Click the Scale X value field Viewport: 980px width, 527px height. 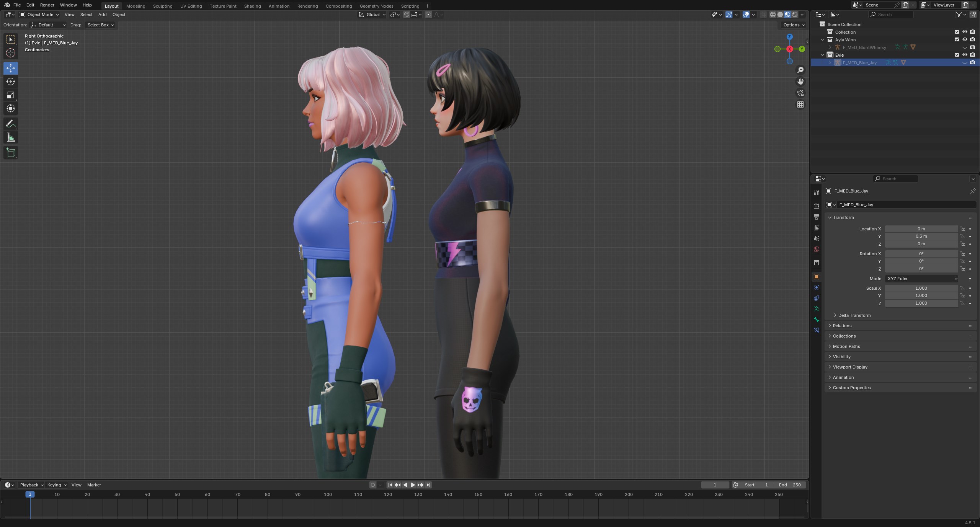click(x=921, y=288)
